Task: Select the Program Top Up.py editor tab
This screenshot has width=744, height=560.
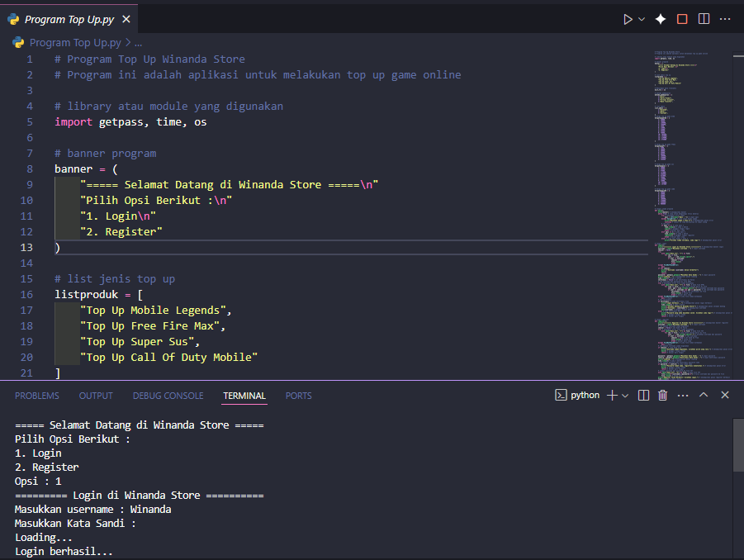Action: click(69, 20)
